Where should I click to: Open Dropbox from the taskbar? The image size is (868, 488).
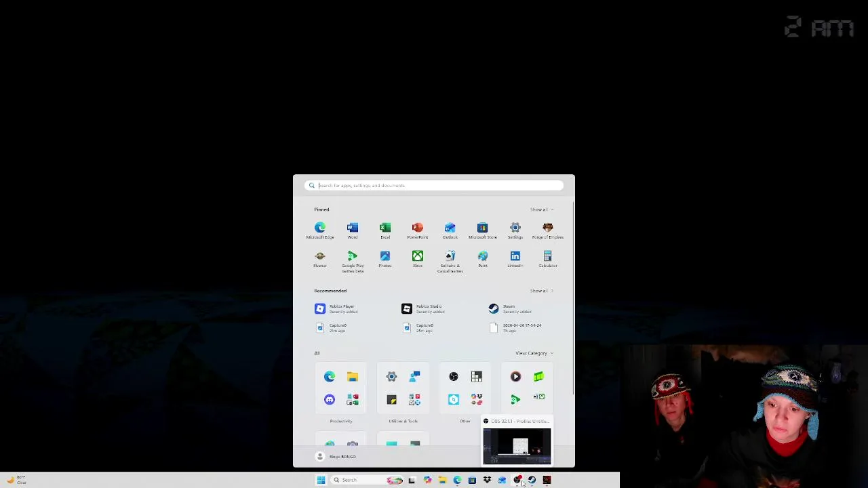click(487, 480)
